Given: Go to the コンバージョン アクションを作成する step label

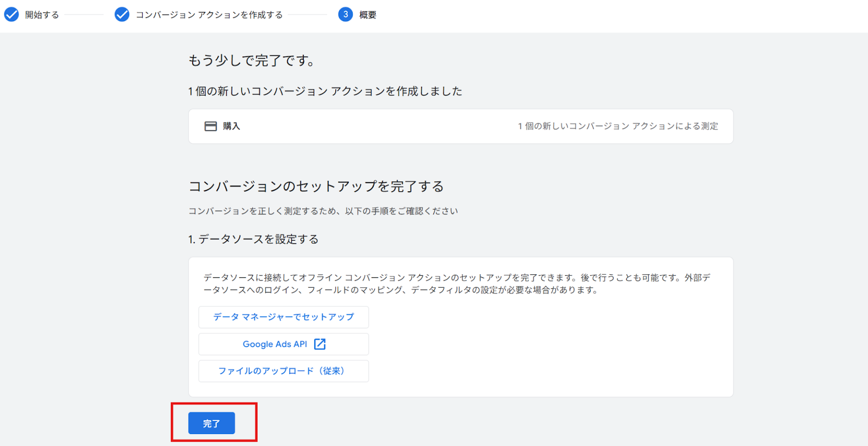Looking at the screenshot, I should point(209,15).
